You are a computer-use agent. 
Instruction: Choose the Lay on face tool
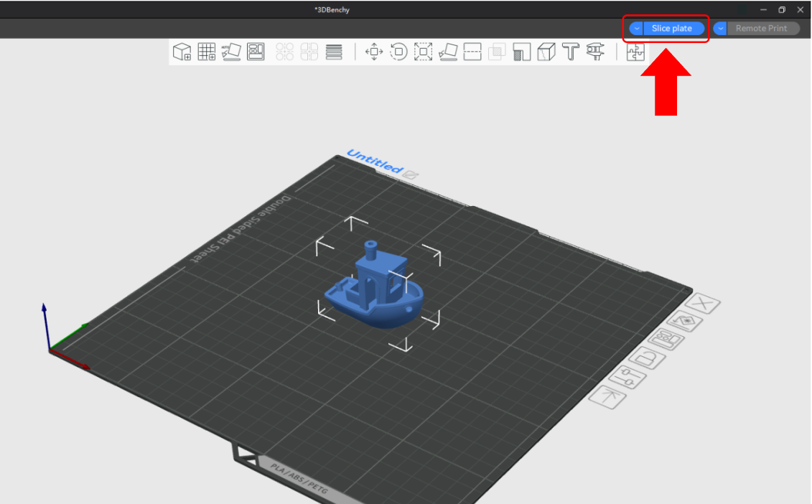[448, 52]
